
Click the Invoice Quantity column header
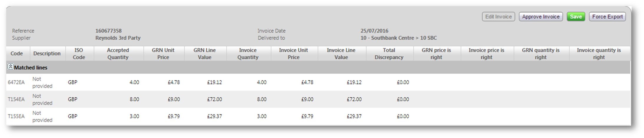click(249, 53)
